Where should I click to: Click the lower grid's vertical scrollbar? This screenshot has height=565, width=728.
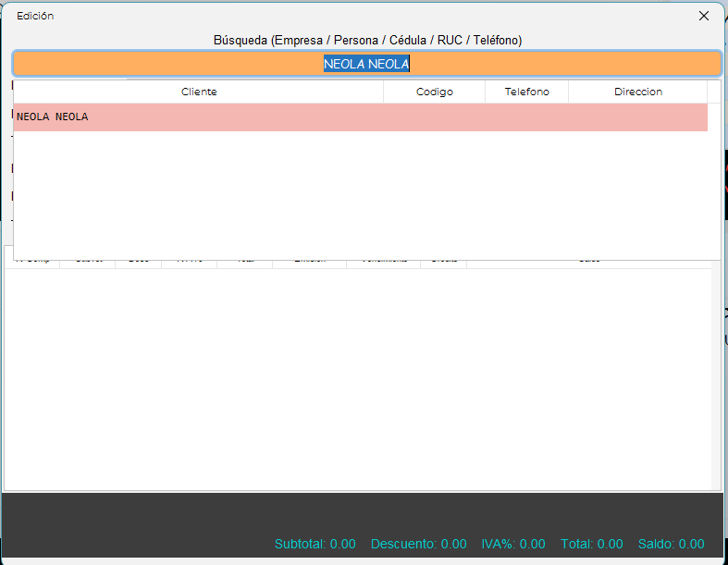[x=716, y=379]
